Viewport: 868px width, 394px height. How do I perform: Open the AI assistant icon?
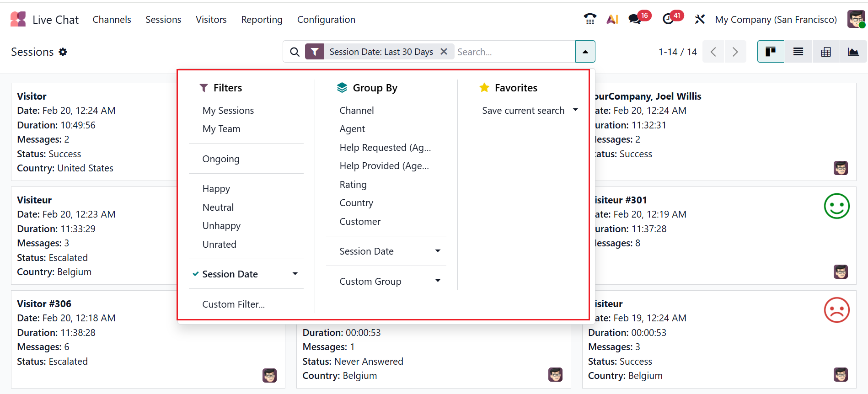[612, 19]
